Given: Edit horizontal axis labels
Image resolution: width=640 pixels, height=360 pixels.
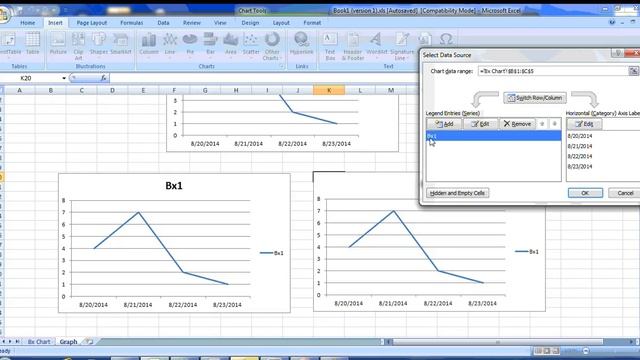Looking at the screenshot, I should 584,124.
